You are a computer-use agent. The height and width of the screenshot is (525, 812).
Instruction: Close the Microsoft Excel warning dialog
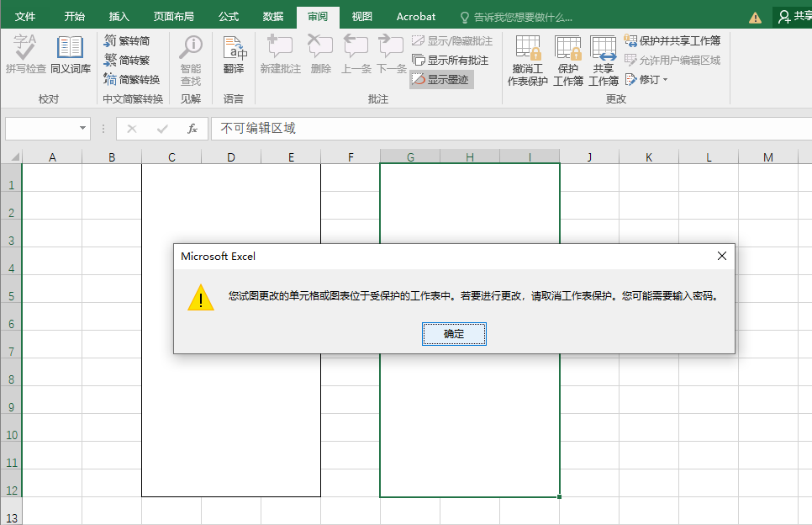tap(721, 256)
